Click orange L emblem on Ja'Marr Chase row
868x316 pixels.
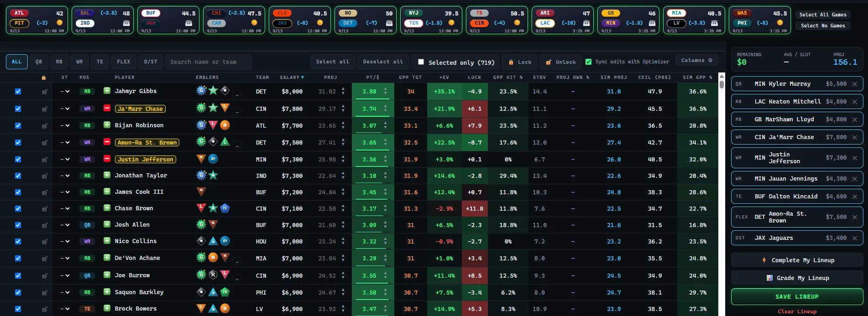(225, 108)
